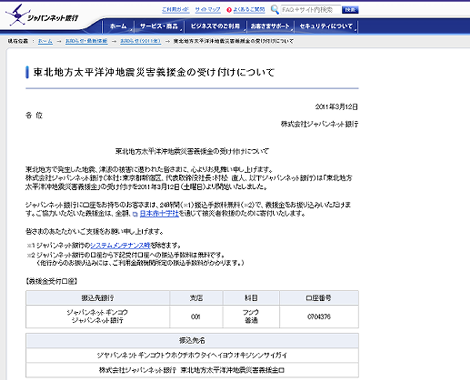Click the branch code cell 001
Screen dimensions: 470x380
click(196, 317)
